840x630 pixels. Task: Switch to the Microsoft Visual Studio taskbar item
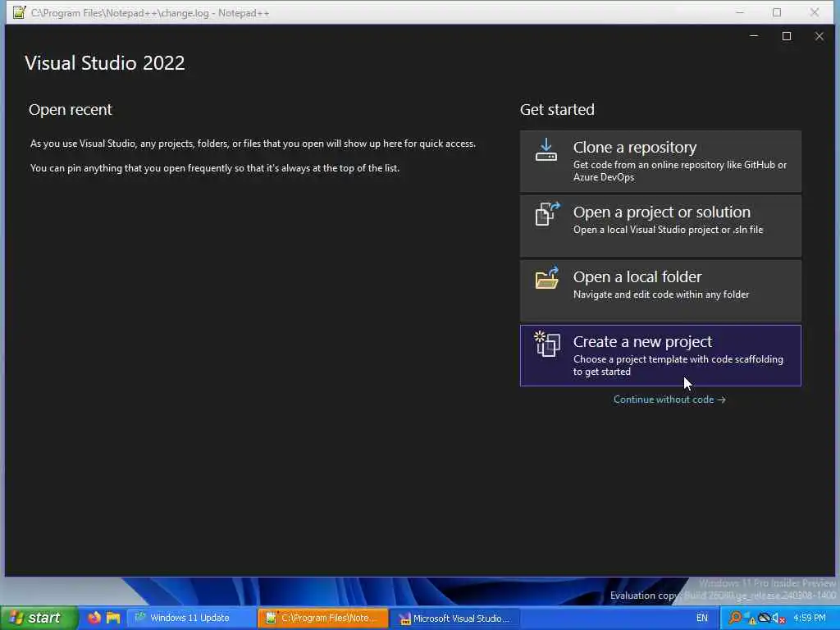(455, 618)
